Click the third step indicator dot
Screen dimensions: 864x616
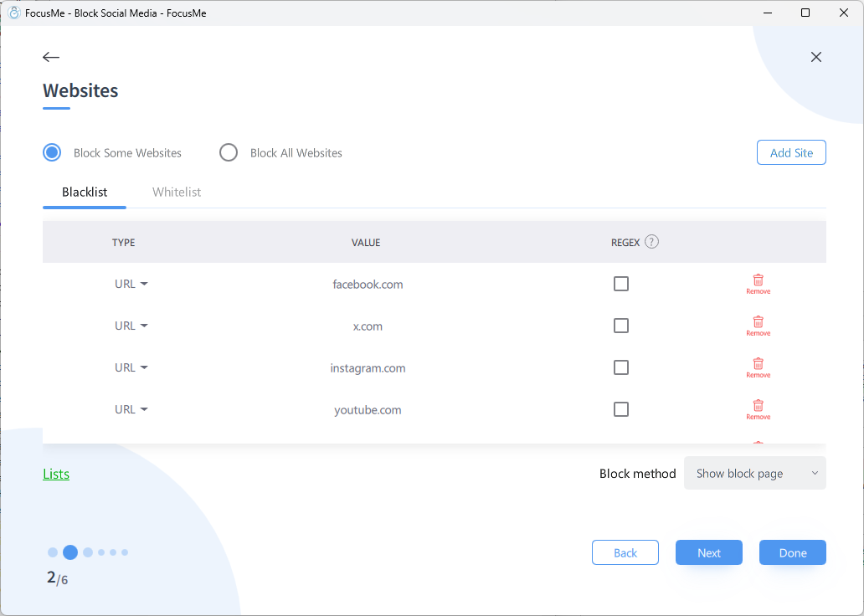[x=88, y=552]
